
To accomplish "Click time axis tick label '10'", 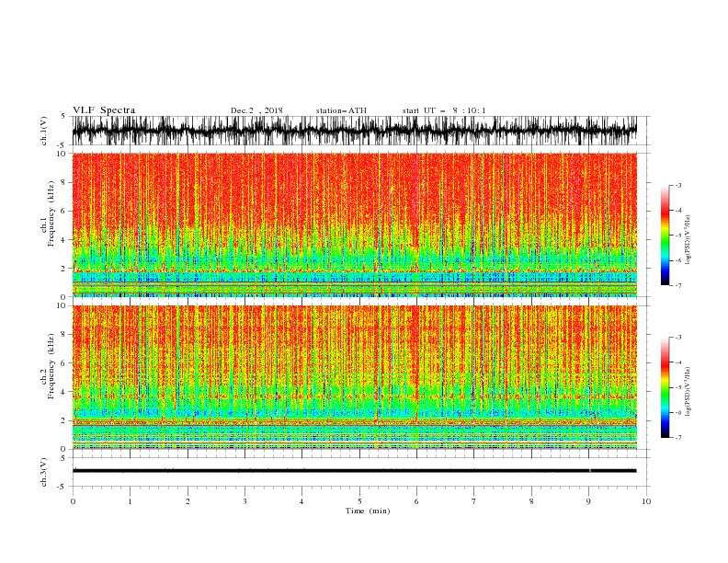I will click(x=646, y=501).
